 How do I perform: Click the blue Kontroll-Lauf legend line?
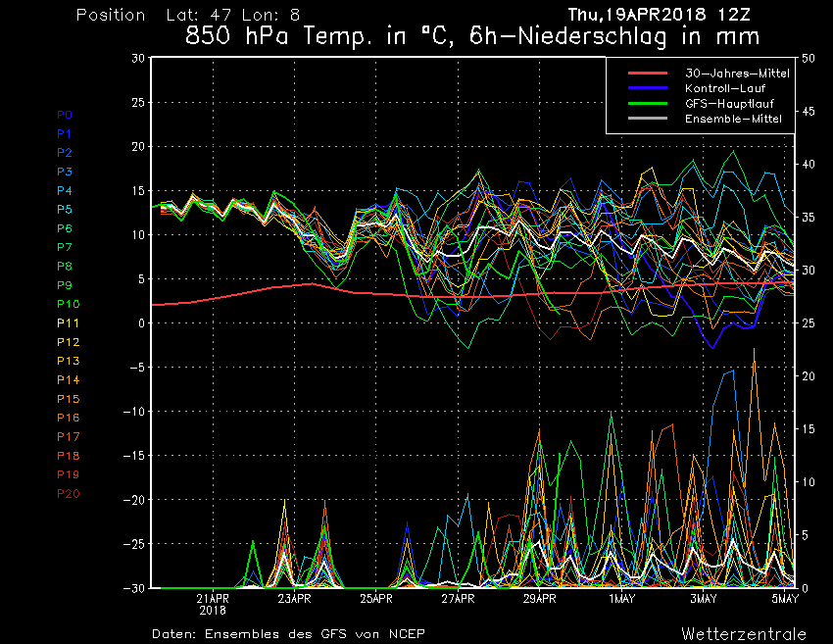pos(647,88)
